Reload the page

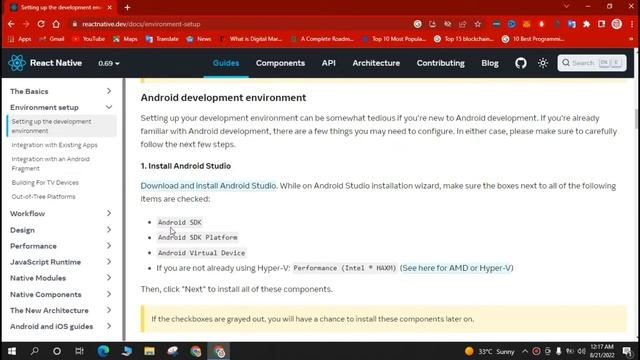click(41, 24)
